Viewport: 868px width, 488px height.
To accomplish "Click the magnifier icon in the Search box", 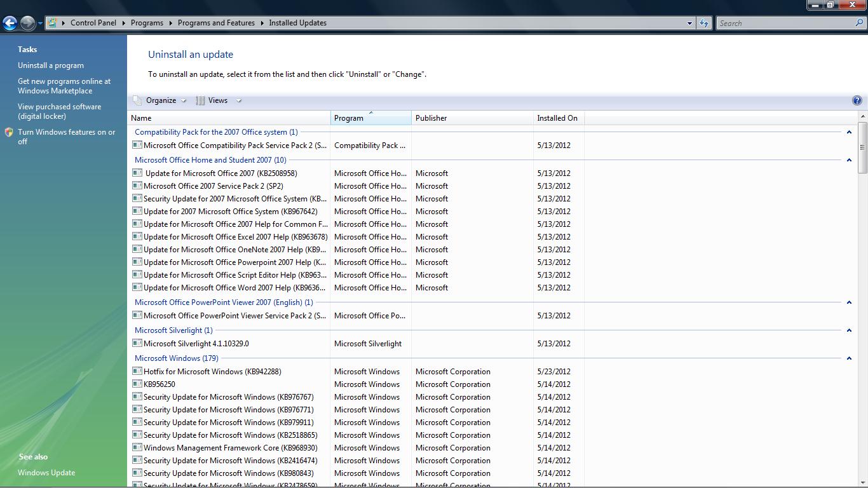I will click(x=860, y=23).
